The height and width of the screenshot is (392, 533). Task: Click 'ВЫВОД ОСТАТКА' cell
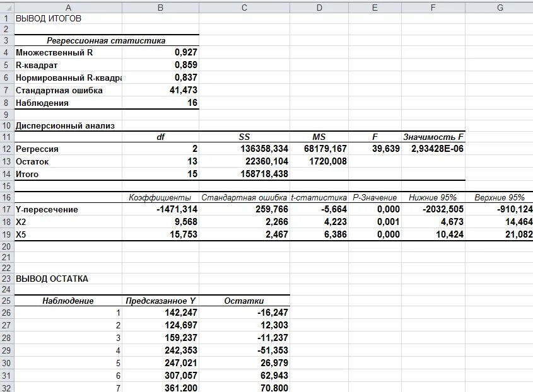click(68, 279)
